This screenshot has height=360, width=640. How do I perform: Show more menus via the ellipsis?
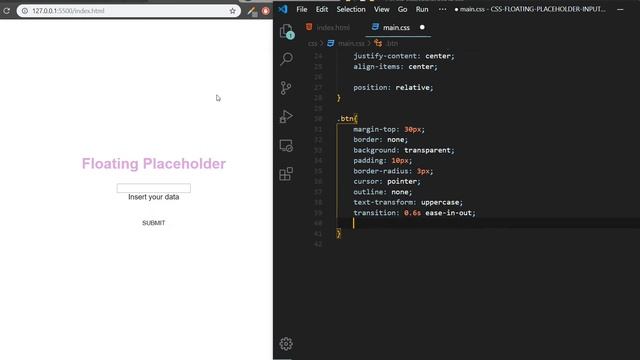(x=442, y=9)
